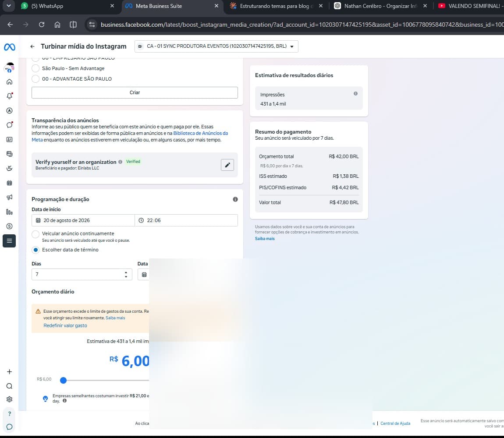Image resolution: width=504 pixels, height=438 pixels.
Task: Click info icon next to Verify yourself
Action: (120, 162)
